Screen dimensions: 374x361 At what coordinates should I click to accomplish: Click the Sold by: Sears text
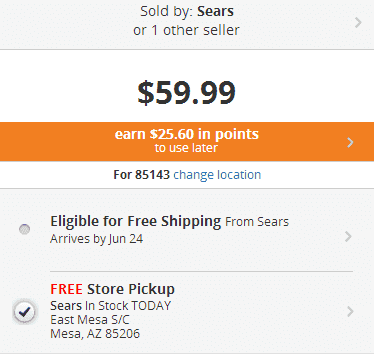[187, 11]
